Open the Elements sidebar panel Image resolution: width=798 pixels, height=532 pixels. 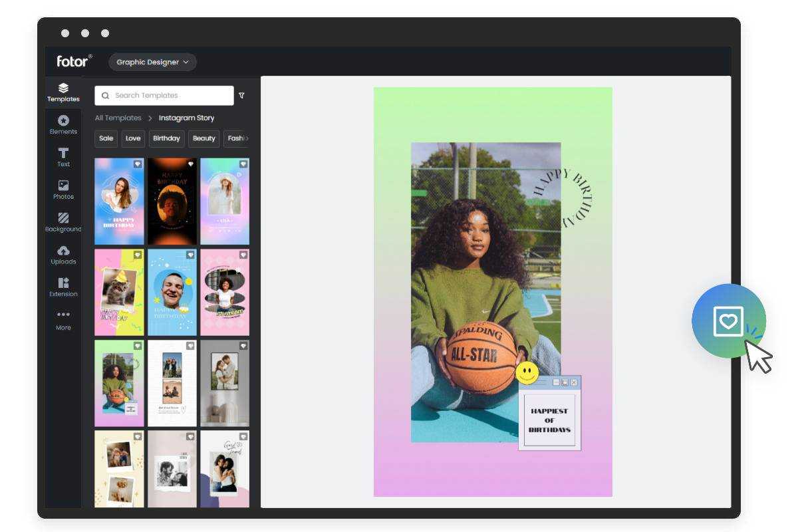pyautogui.click(x=63, y=125)
